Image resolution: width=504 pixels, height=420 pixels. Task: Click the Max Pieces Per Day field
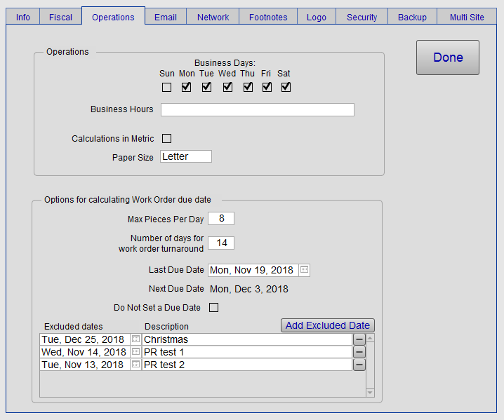coord(221,218)
